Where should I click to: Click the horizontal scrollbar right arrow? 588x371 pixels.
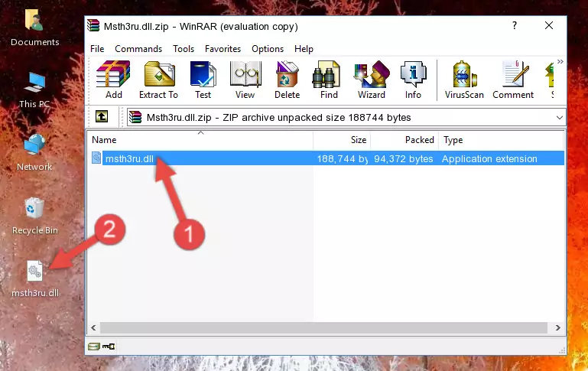(x=557, y=327)
